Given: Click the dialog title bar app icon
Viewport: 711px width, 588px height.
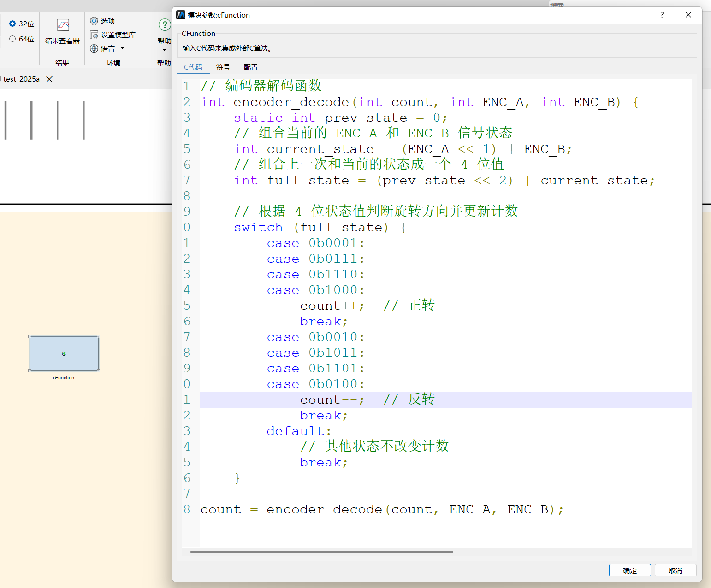Looking at the screenshot, I should [181, 15].
